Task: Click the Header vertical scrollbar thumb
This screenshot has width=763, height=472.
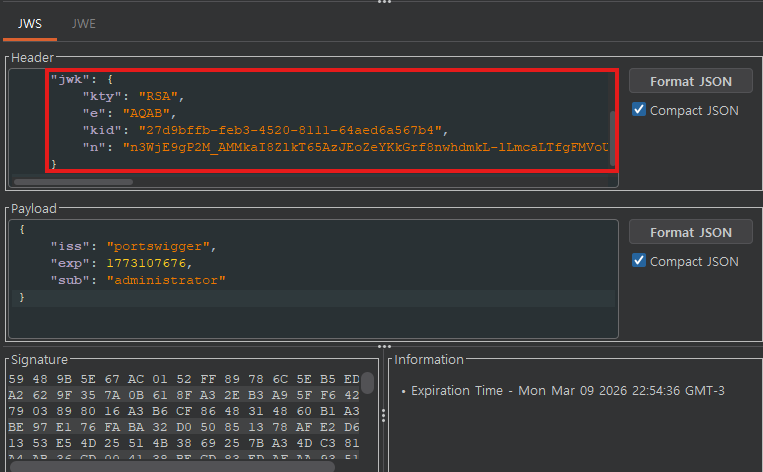Action: (613, 135)
